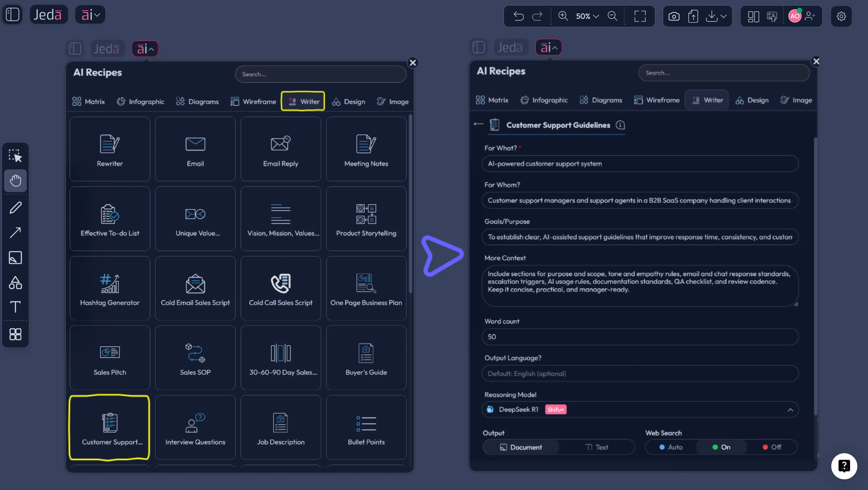Click the upload file icon
Viewport: 868px width, 490px height.
pos(693,16)
